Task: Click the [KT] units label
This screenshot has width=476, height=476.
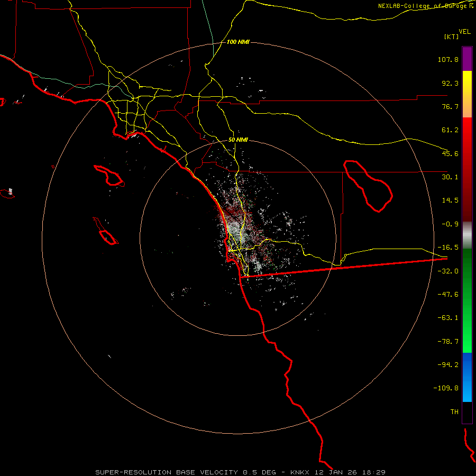Action: 452,36
